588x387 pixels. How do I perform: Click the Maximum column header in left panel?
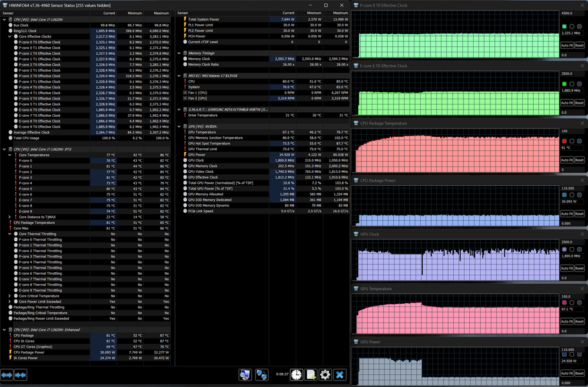pos(160,13)
